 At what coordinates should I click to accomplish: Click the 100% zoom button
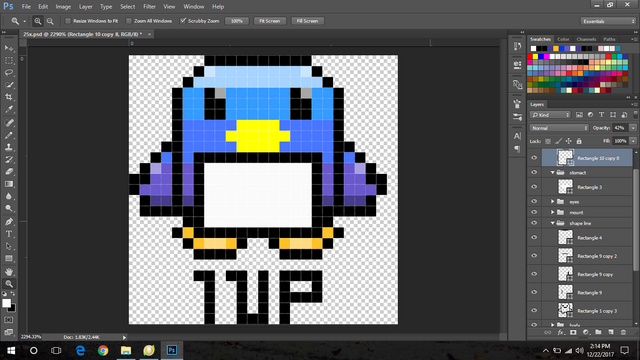point(237,21)
